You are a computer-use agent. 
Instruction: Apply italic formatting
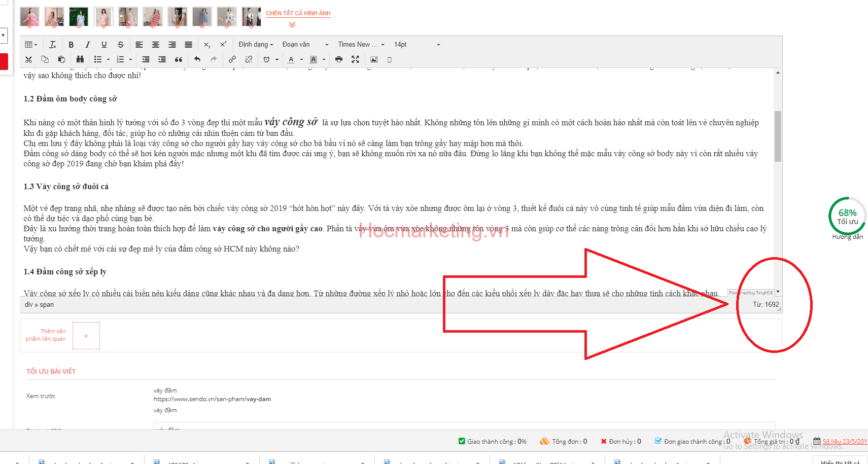pos(87,45)
